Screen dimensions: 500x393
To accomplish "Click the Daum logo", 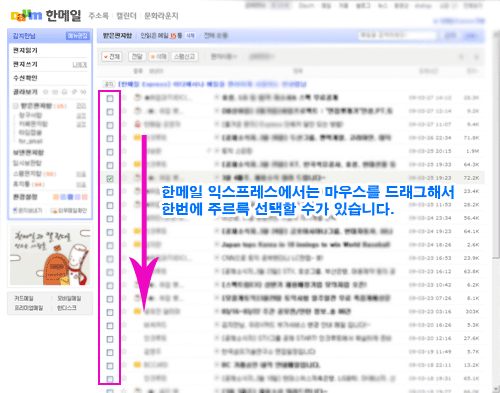I will [x=26, y=15].
